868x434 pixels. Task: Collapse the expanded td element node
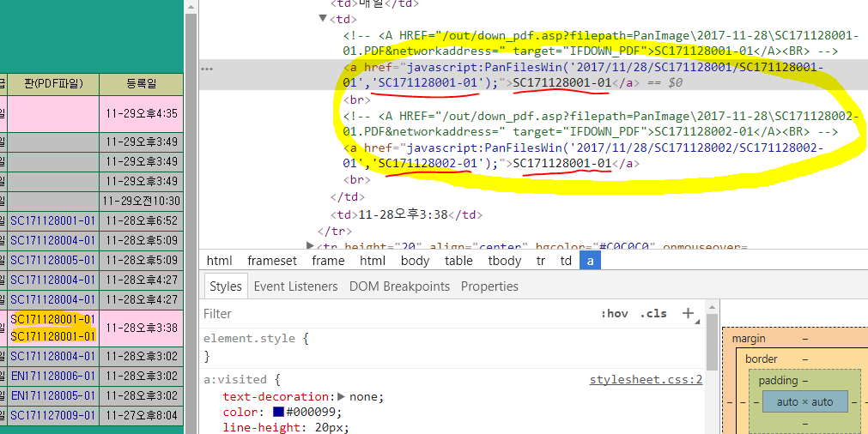323,18
